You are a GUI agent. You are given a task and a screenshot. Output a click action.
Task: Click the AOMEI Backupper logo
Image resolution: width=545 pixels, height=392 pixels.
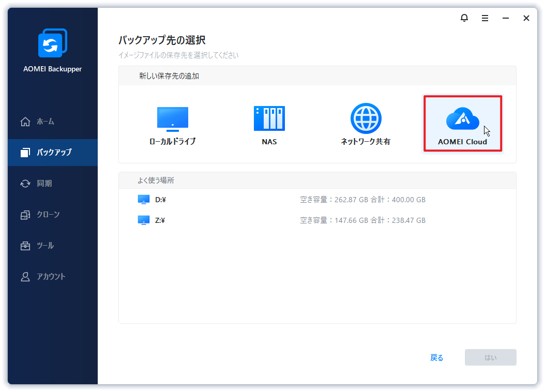(x=53, y=43)
